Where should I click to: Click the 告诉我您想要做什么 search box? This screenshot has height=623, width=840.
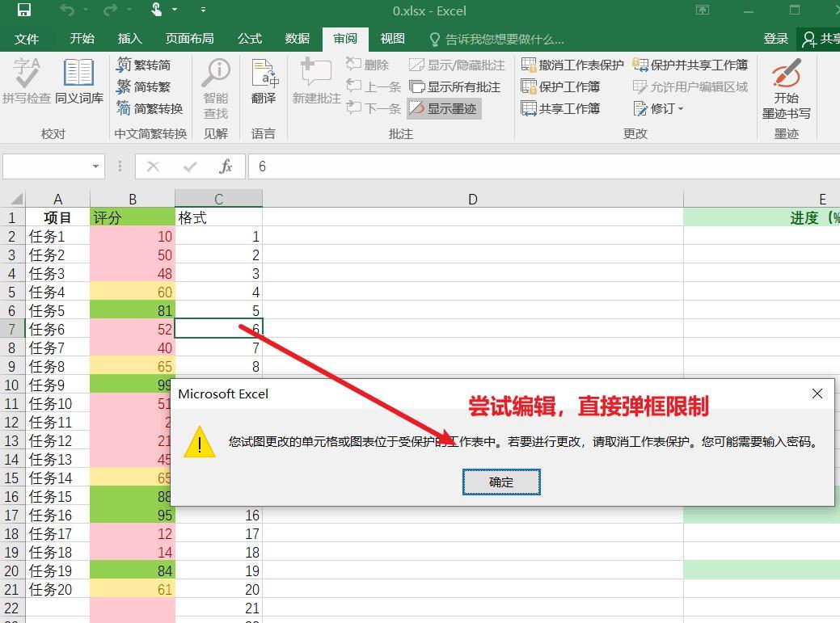tap(497, 40)
